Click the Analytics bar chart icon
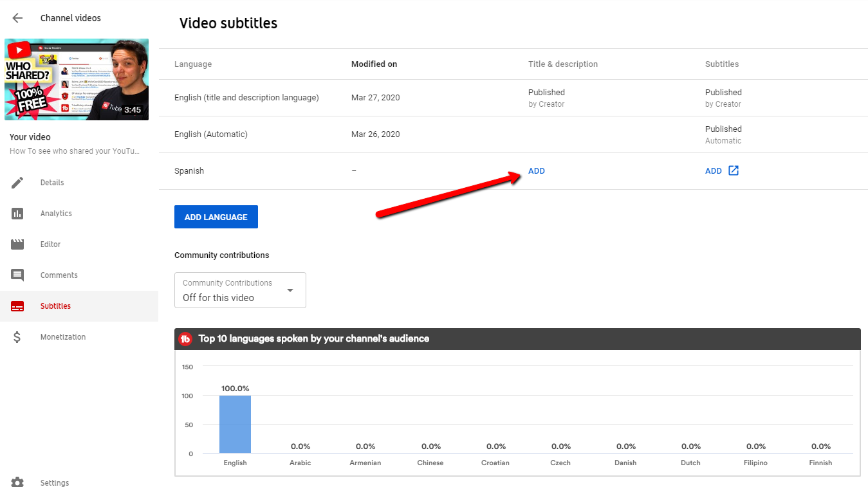 tap(17, 214)
